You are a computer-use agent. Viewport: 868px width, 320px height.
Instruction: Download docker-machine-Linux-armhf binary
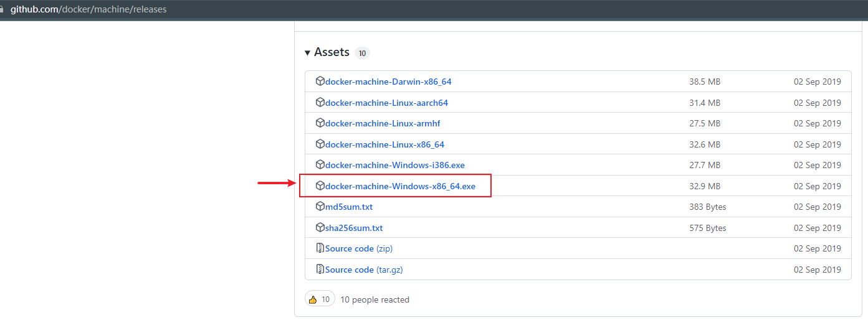[383, 123]
